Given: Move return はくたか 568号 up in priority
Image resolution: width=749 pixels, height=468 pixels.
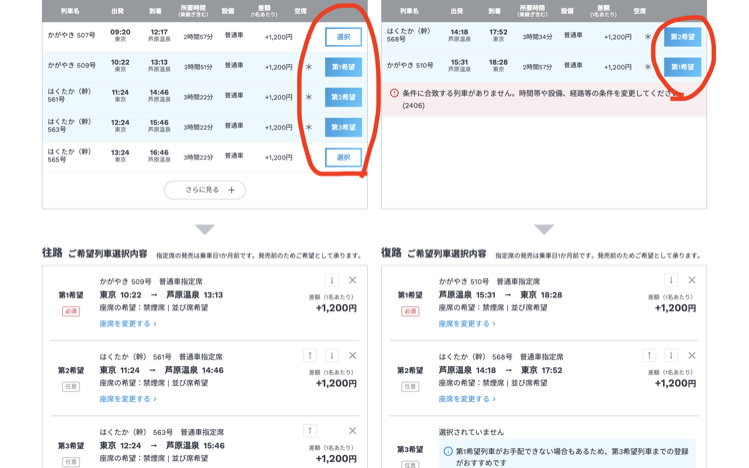Looking at the screenshot, I should 649,356.
